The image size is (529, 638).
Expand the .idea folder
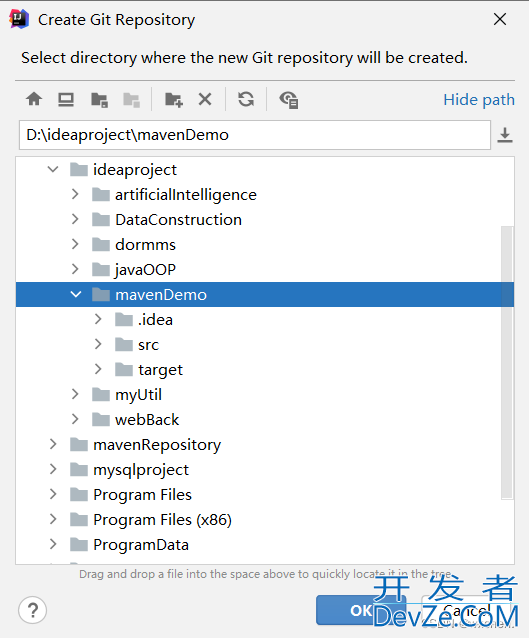point(98,319)
